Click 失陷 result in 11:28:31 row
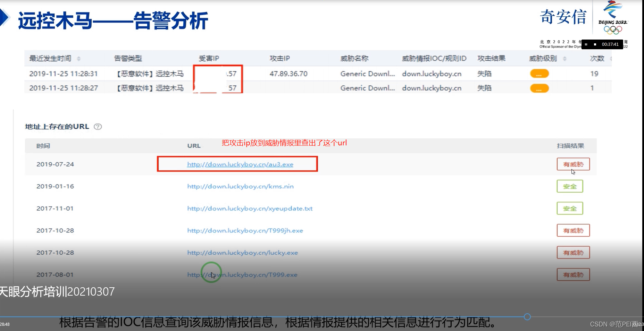644x331 pixels. point(484,74)
